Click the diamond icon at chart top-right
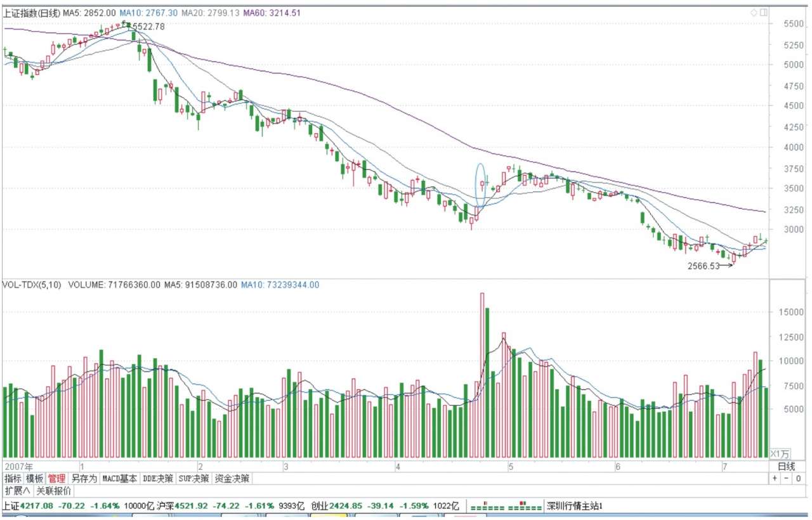812x520 pixels. tap(754, 12)
